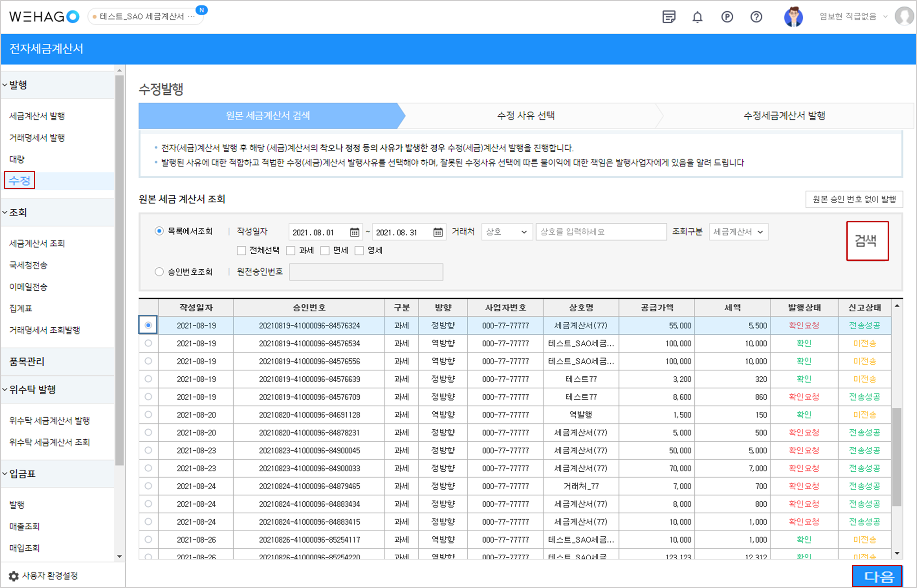Select the 수정 사유 선택 step tab
Image resolution: width=917 pixels, height=588 pixels.
tap(526, 116)
